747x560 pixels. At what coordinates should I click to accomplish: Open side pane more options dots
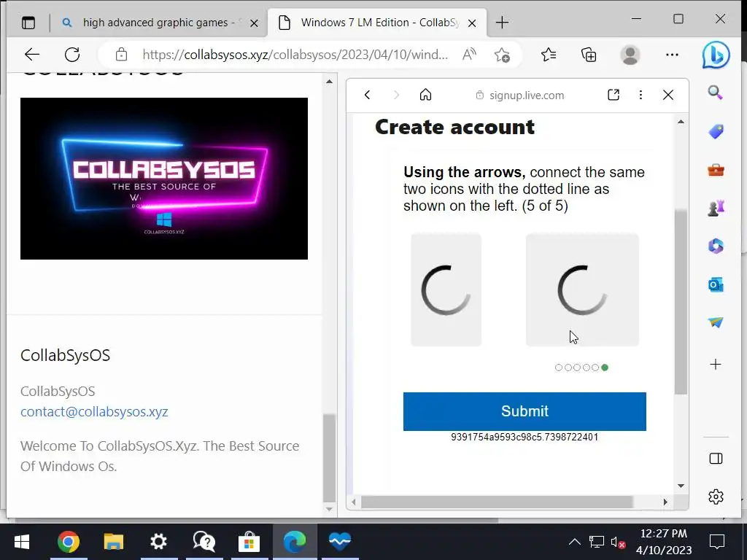[640, 96]
